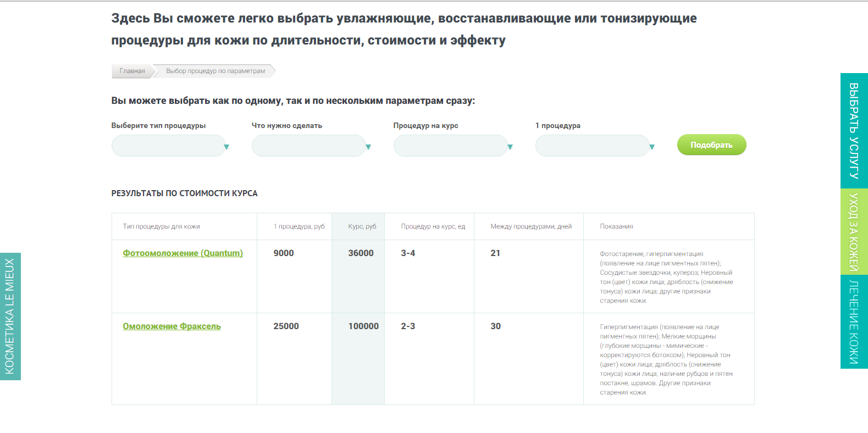Click the green 'Подобрать' button
This screenshot has height=433, width=868.
pyautogui.click(x=711, y=145)
